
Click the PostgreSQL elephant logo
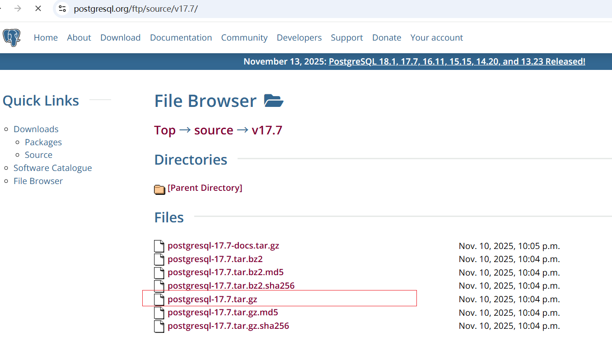pos(11,37)
